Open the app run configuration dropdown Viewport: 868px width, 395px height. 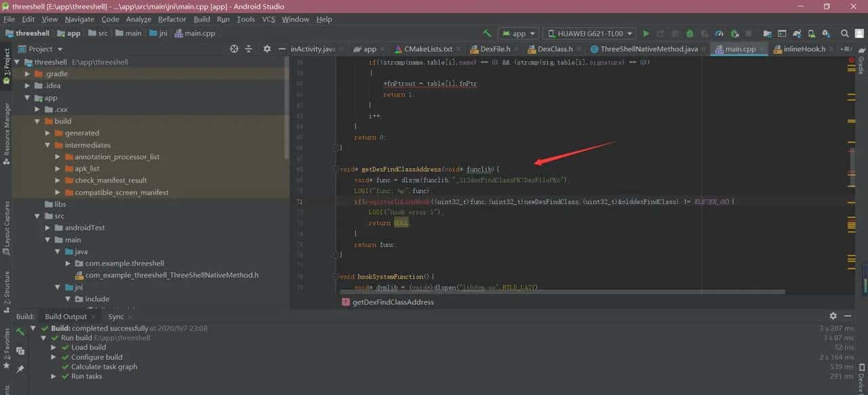point(519,33)
